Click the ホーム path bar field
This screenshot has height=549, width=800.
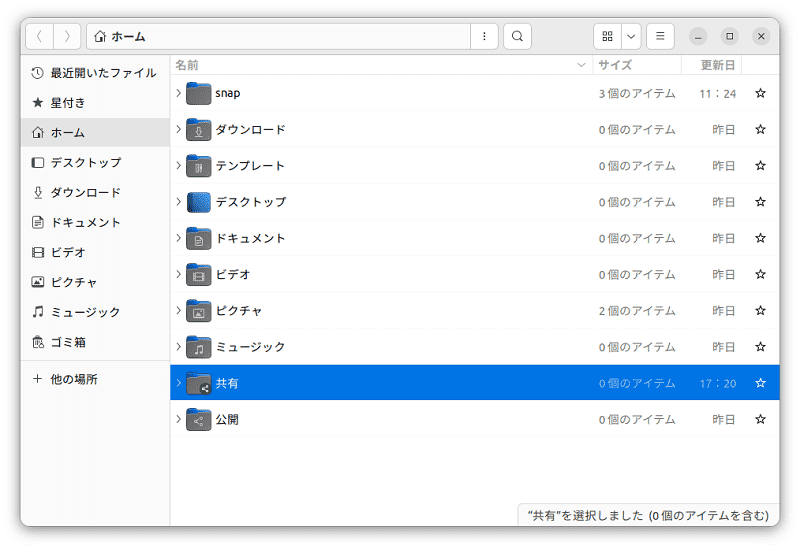pos(279,37)
